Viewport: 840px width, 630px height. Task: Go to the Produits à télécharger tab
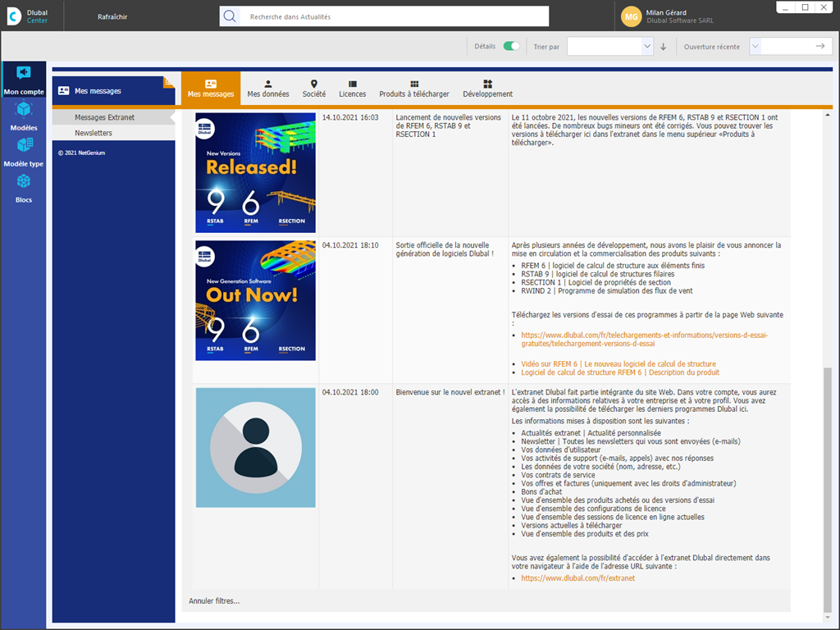tap(414, 89)
